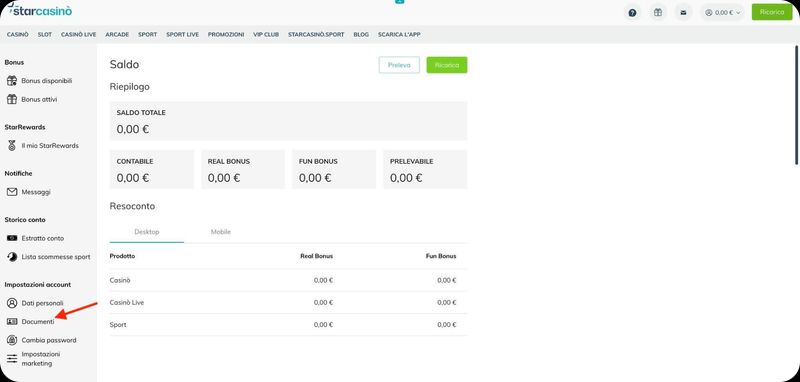800x382 pixels.
Task: Click the SALDO TOTALE value 0,00 €
Action: click(133, 129)
